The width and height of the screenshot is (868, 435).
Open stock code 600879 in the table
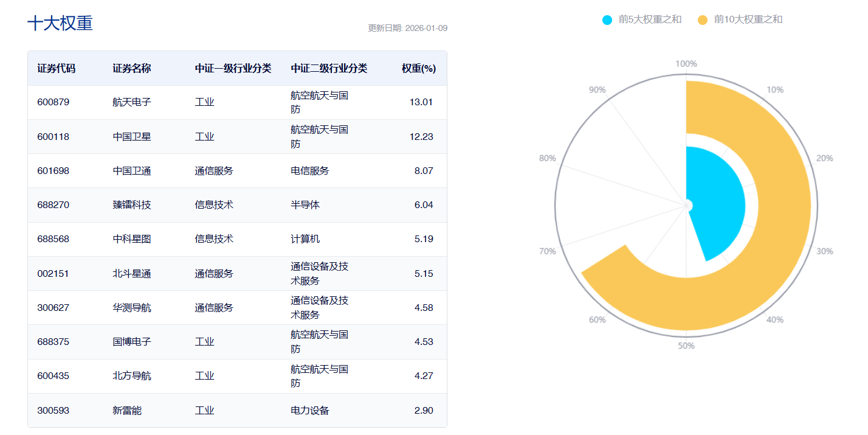point(53,102)
